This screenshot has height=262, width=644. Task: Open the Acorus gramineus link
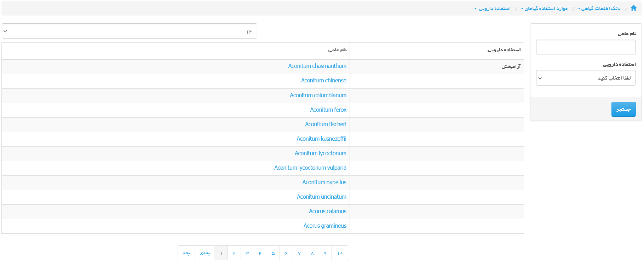click(x=324, y=226)
